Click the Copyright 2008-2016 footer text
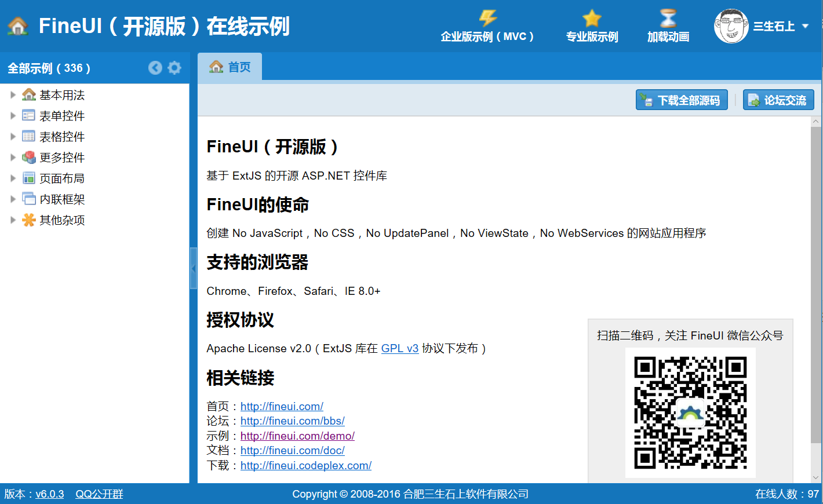Image resolution: width=823 pixels, height=504 pixels. (x=410, y=494)
